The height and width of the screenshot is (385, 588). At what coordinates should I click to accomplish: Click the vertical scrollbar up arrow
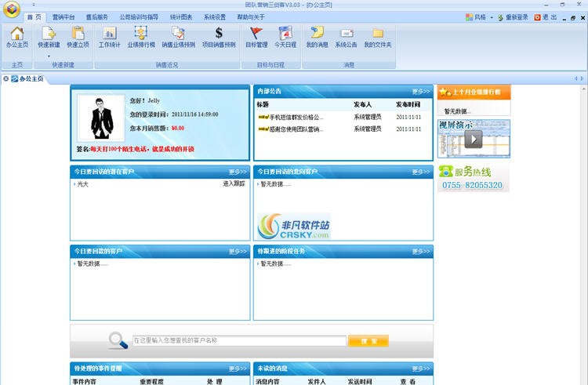(584, 89)
